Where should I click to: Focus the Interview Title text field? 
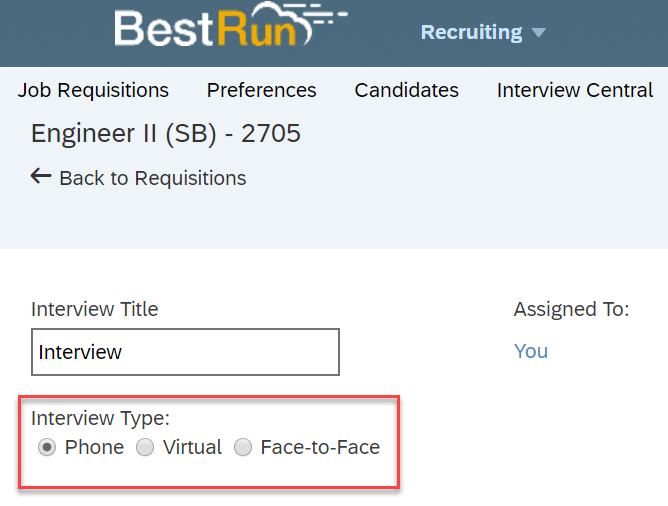click(185, 352)
